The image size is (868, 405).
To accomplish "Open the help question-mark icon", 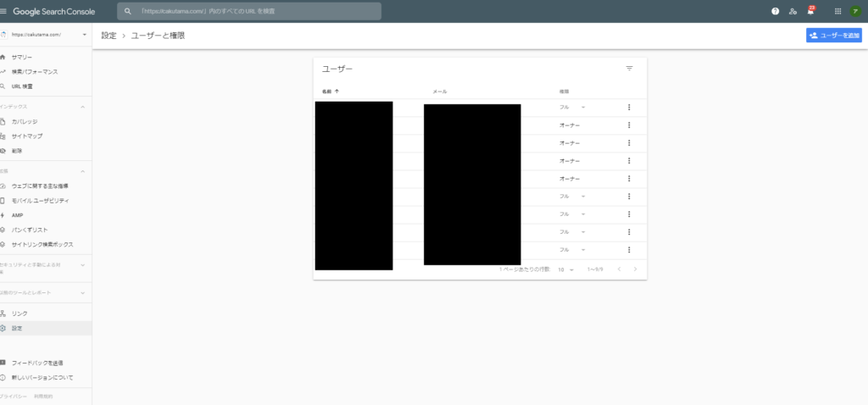I will click(x=775, y=11).
